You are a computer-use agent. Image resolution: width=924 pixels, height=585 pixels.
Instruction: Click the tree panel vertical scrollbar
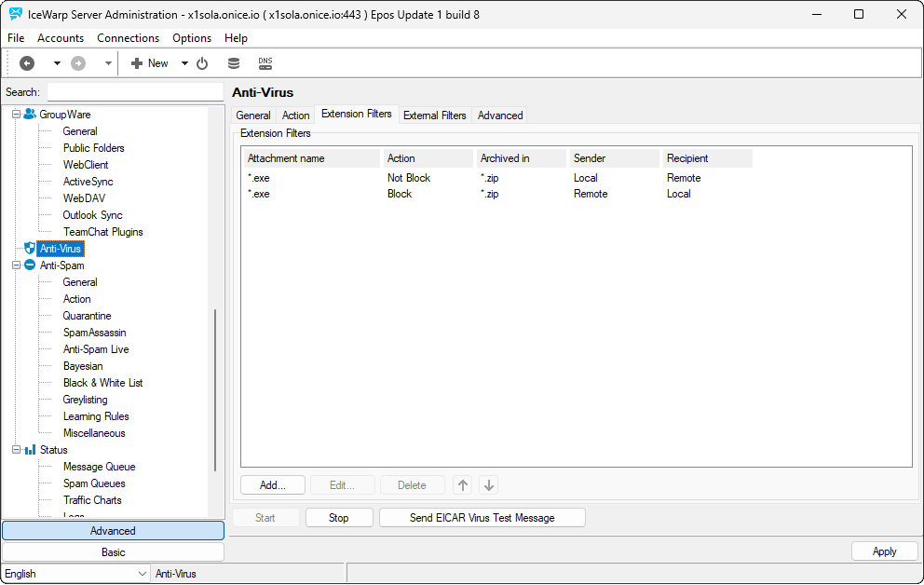pos(215,390)
